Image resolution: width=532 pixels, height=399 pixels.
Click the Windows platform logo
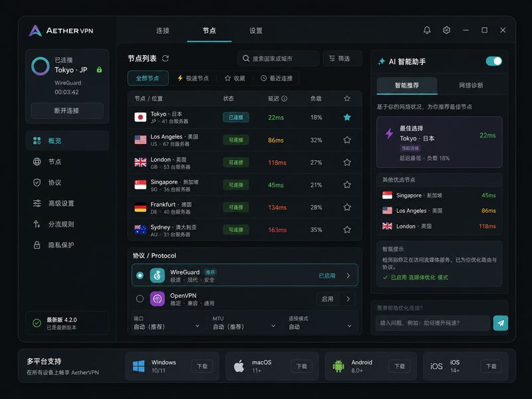pyautogui.click(x=138, y=366)
